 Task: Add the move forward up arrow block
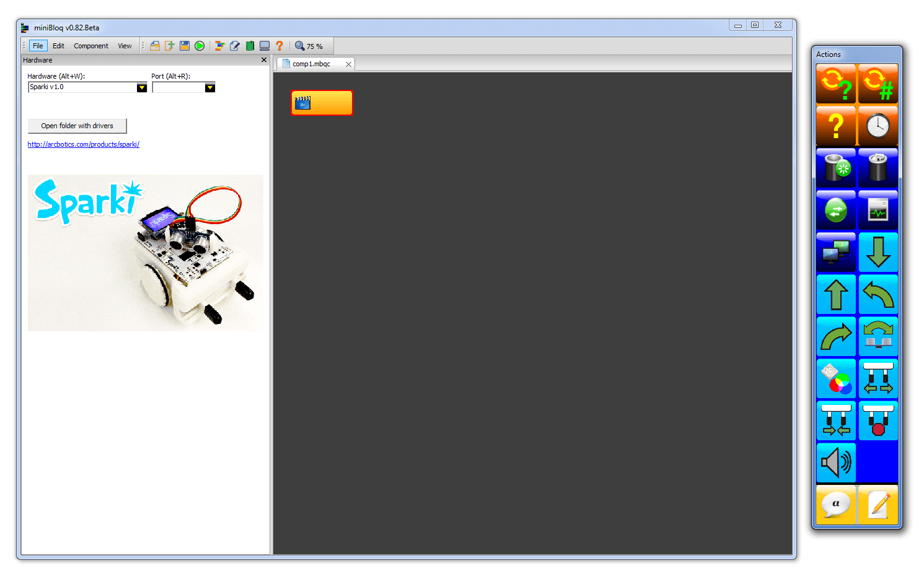click(x=836, y=294)
